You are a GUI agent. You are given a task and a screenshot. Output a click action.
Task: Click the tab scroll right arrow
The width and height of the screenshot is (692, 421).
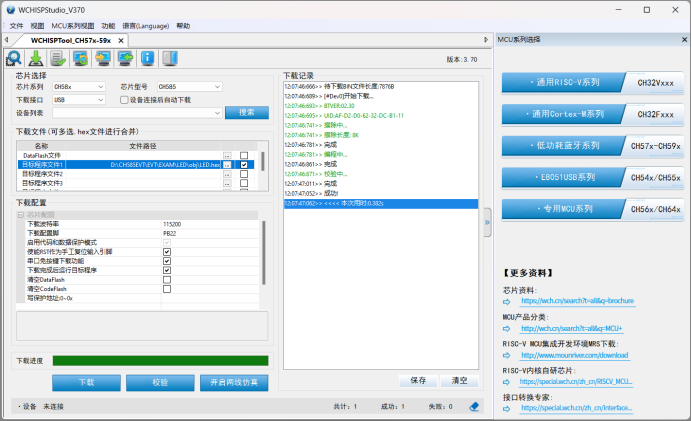click(x=486, y=40)
